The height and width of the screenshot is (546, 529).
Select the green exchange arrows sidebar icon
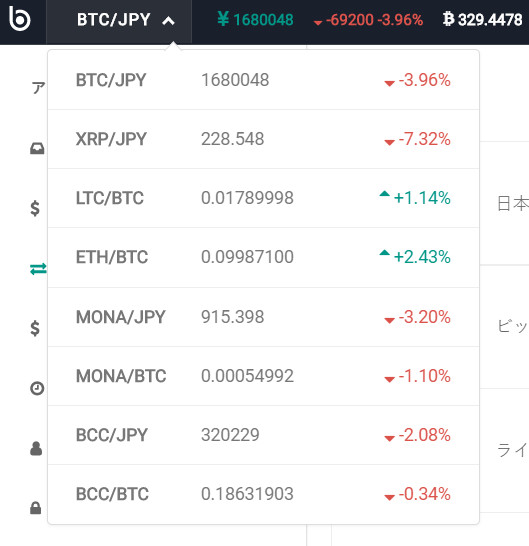[x=38, y=269]
